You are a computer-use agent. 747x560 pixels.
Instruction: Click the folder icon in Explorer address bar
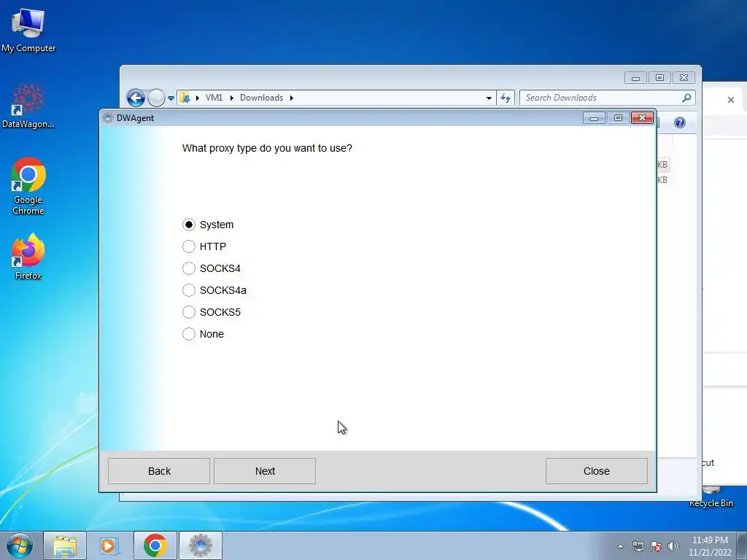(185, 98)
